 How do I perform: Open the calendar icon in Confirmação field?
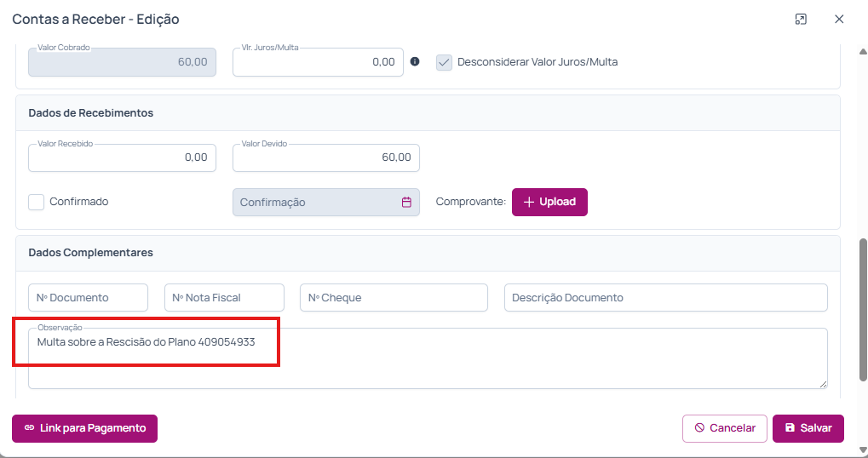point(406,203)
